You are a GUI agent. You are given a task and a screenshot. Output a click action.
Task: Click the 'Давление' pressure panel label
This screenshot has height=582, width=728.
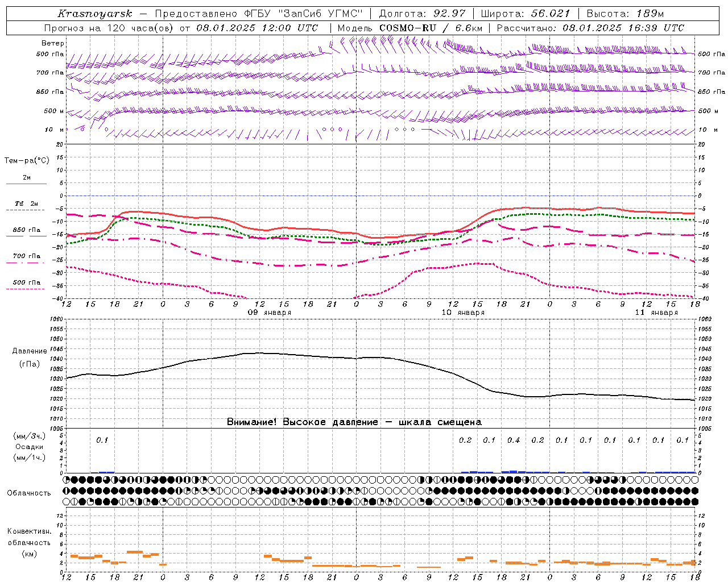tap(30, 351)
